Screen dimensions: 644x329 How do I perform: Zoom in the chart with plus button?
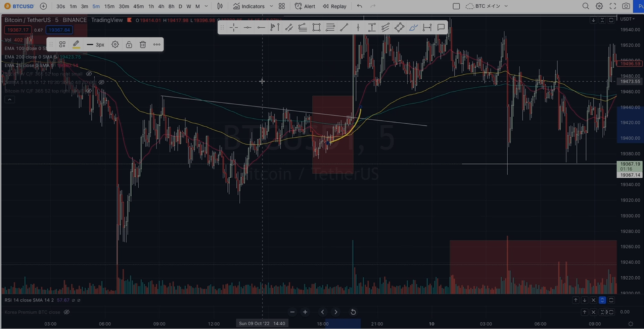click(305, 312)
